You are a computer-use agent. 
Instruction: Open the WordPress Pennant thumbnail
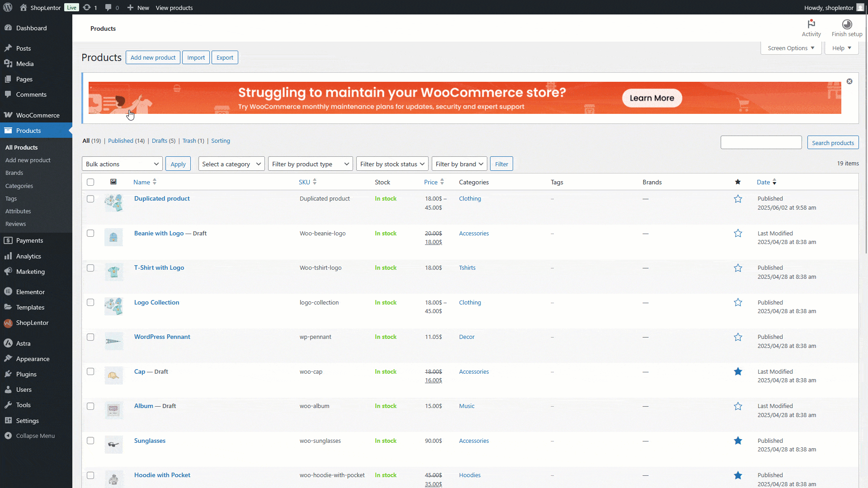pos(113,341)
